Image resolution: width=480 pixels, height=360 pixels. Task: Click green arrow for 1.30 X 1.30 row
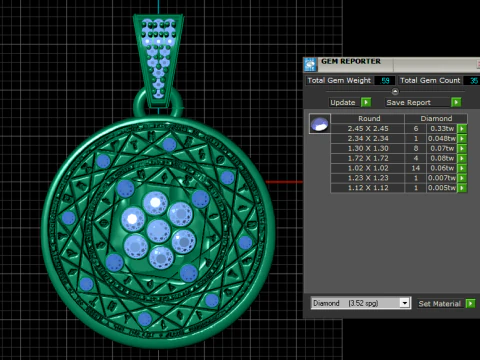(462, 148)
